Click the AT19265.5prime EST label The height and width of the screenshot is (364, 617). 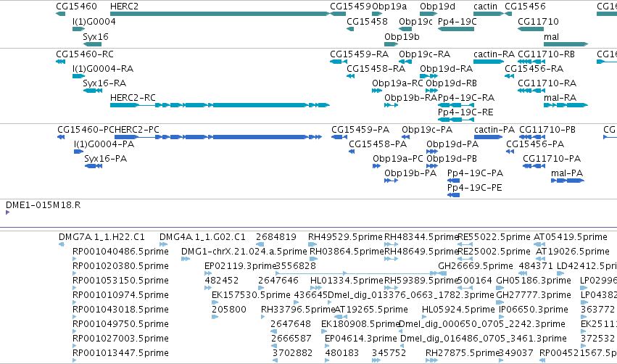(371, 310)
